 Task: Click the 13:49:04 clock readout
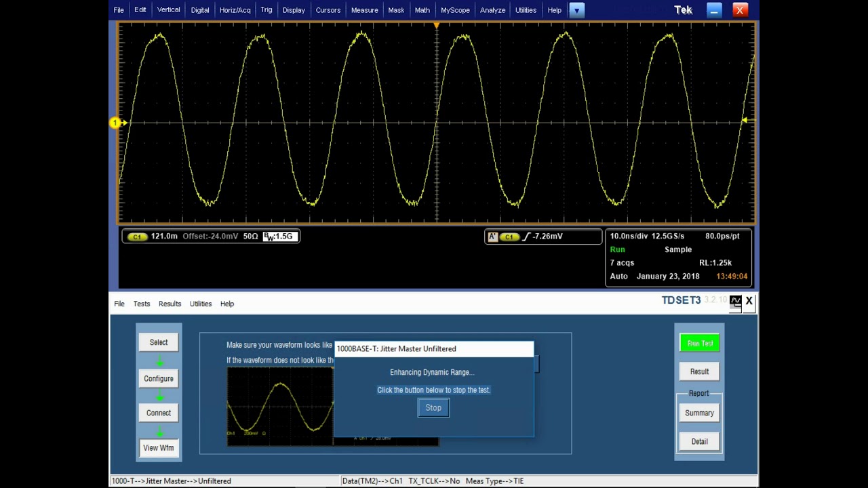tap(732, 277)
